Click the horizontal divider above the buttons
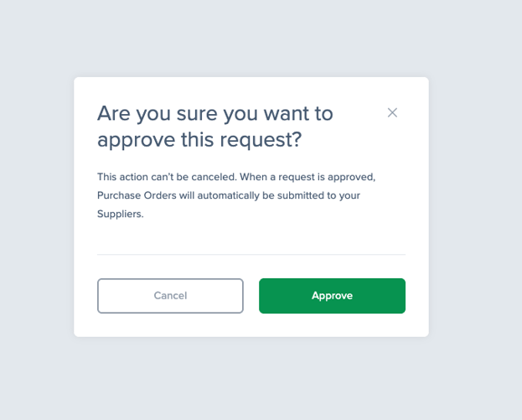The image size is (522, 420). click(x=251, y=255)
